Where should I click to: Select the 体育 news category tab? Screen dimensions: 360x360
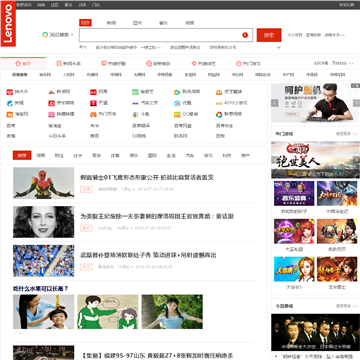click(x=115, y=155)
